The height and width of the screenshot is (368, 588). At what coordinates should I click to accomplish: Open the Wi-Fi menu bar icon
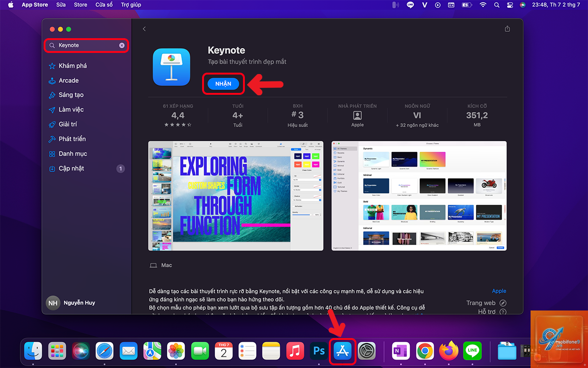(483, 5)
